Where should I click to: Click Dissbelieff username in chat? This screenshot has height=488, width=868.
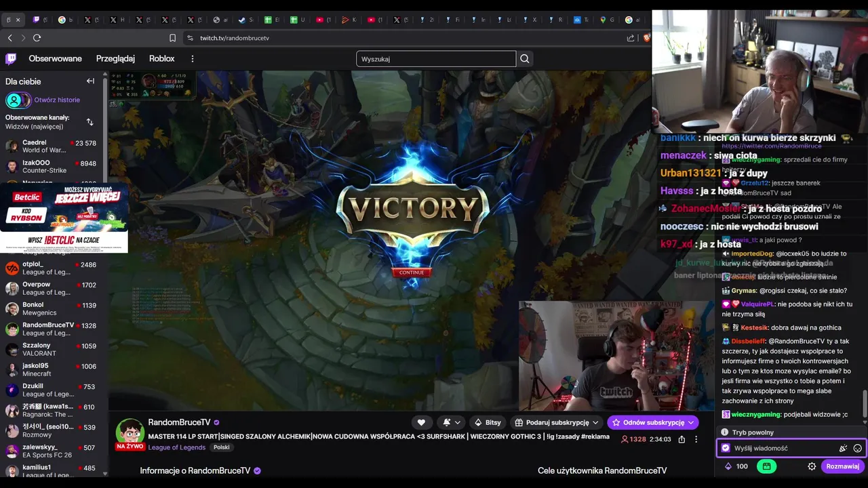(748, 341)
